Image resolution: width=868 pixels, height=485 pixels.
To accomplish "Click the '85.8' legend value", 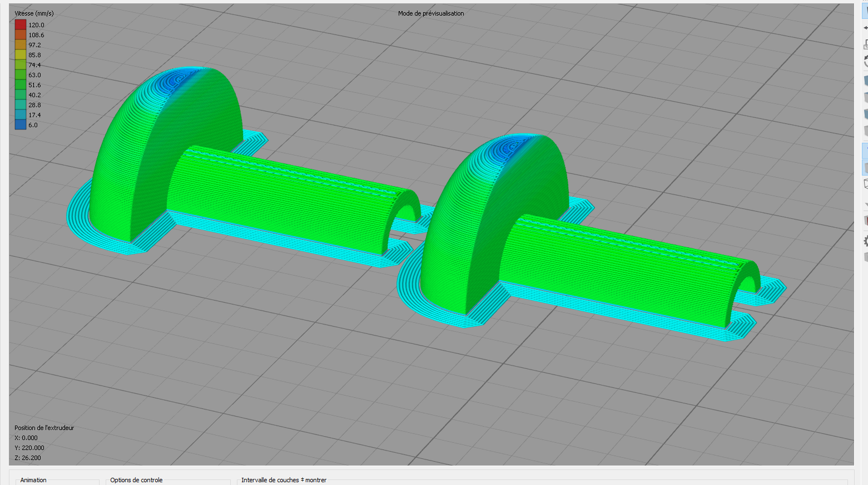I will tap(34, 55).
